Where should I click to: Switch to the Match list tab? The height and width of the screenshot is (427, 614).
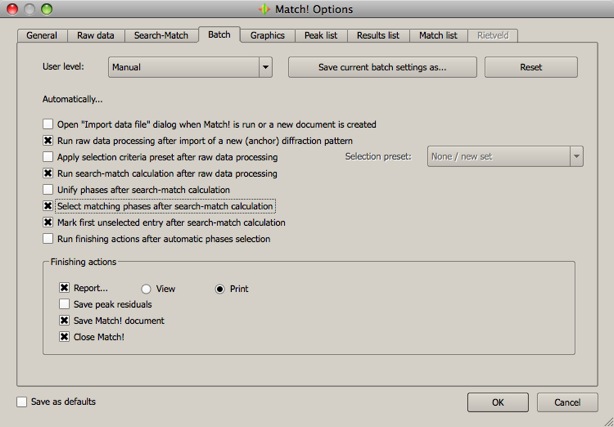tap(439, 35)
